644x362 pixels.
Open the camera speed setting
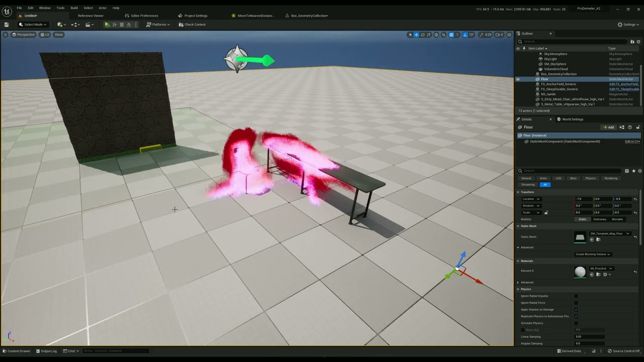[x=499, y=35]
